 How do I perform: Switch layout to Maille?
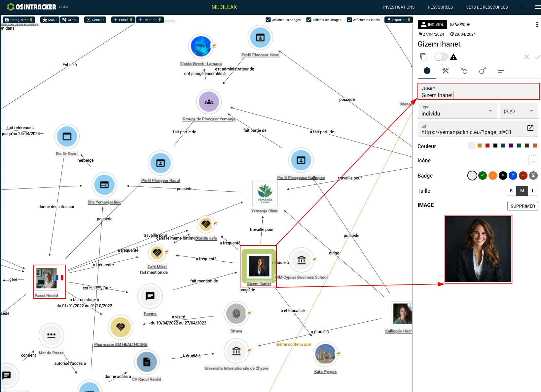[x=50, y=20]
